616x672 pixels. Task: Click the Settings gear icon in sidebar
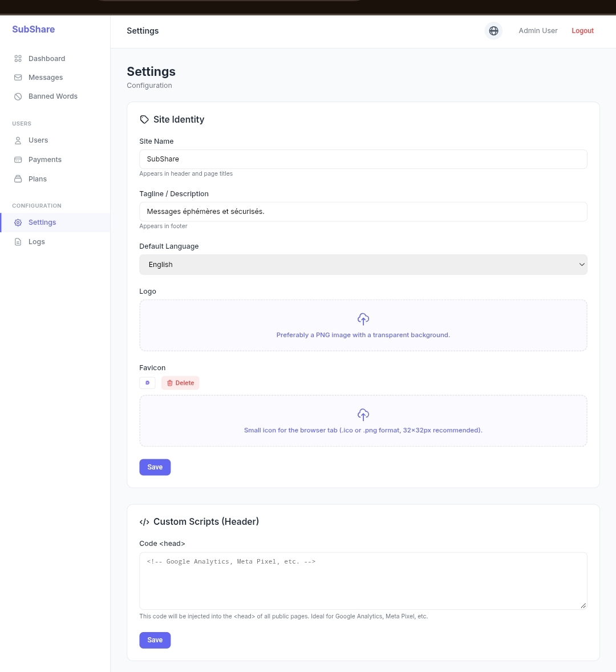pos(18,222)
